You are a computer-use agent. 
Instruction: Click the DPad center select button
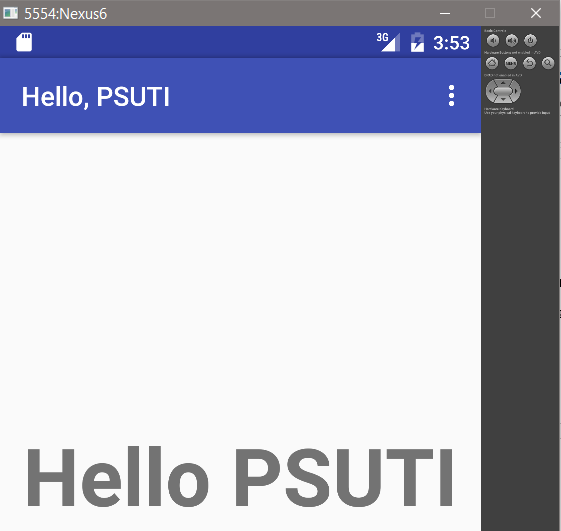503,91
